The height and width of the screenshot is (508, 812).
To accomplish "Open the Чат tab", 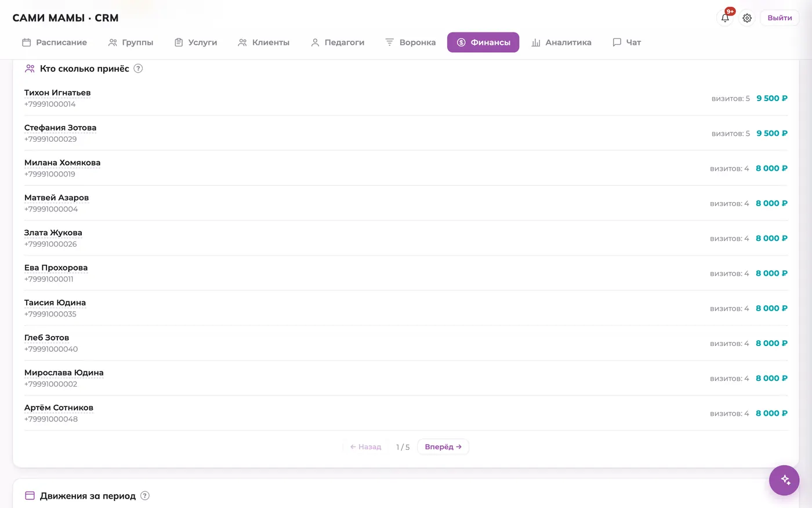I will (626, 42).
